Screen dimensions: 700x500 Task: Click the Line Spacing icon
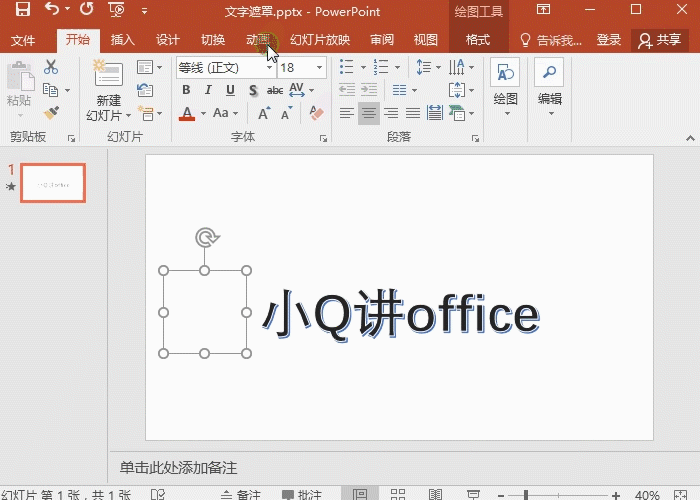tap(424, 67)
